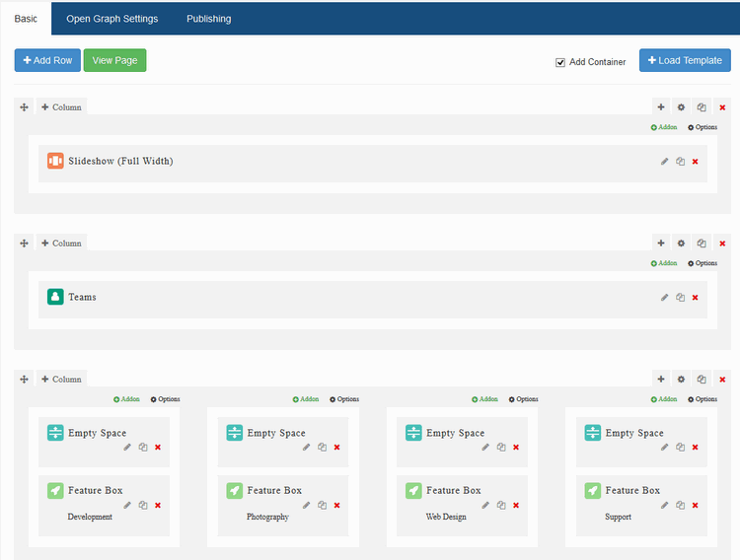Open the Publishing tab
This screenshot has width=740, height=560.
208,19
